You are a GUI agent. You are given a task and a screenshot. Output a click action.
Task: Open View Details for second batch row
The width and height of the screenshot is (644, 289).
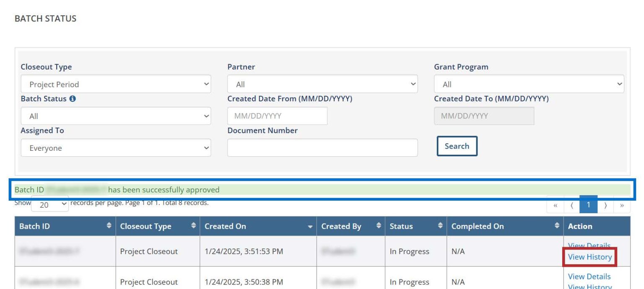point(589,276)
